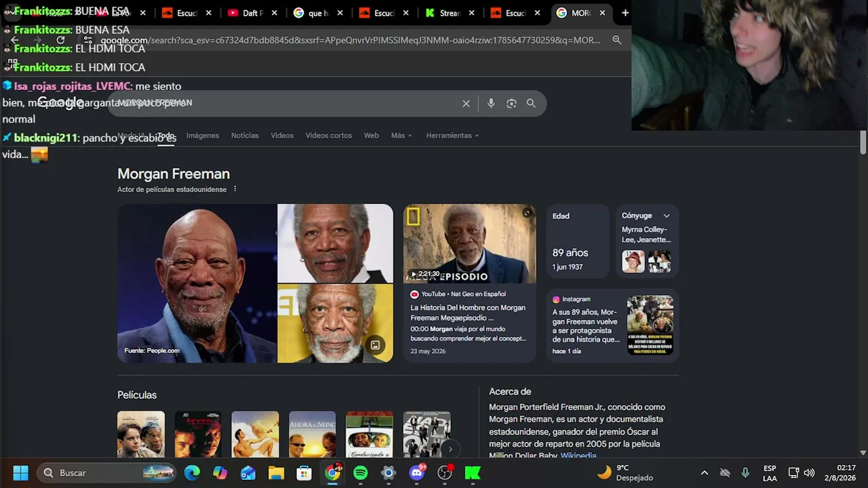Screen dimensions: 868x488
Task: Open the Más dropdown in search filters
Action: point(401,136)
